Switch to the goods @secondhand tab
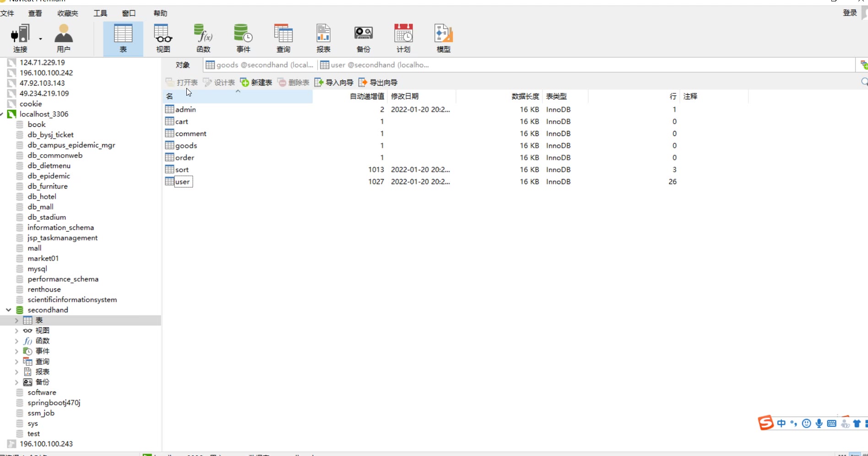This screenshot has width=868, height=456. (x=260, y=65)
